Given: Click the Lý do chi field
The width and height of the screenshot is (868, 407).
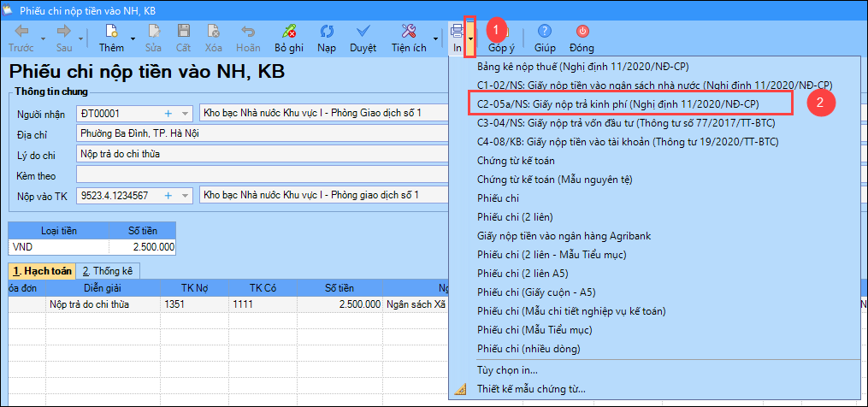Looking at the screenshot, I should 262,154.
